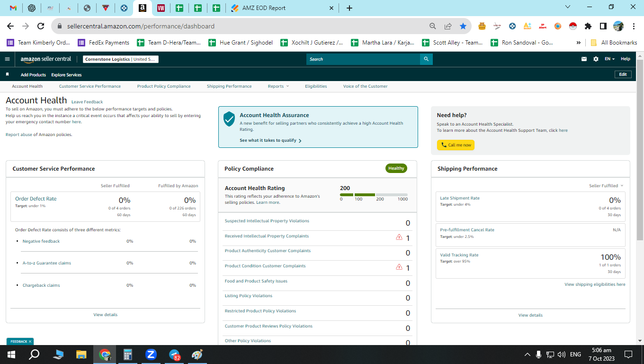Screen dimensions: 644x364
Task: Open the Windows Start menu
Action: [x=11, y=355]
